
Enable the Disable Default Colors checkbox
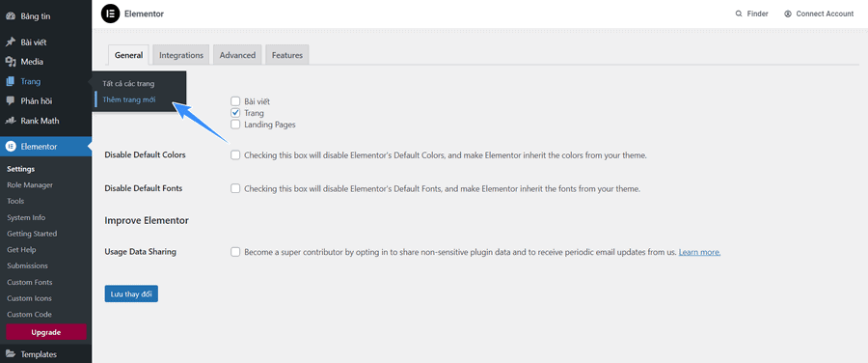[x=235, y=155]
